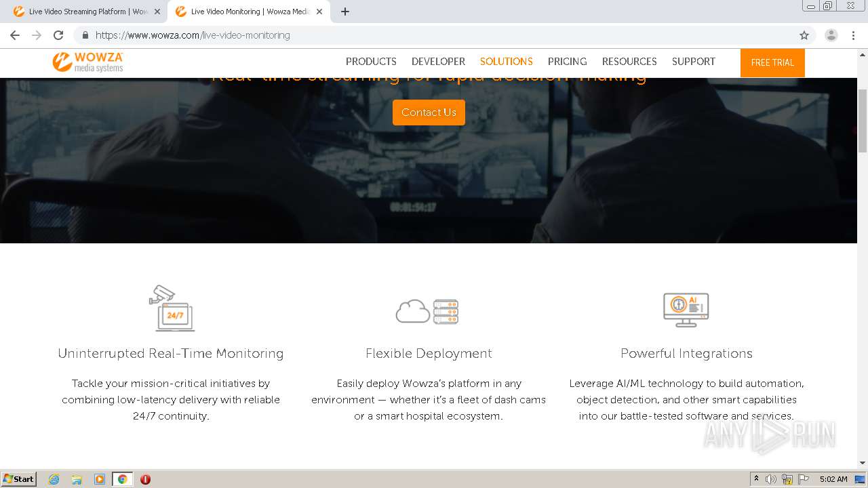Show hidden system tray icons
The image size is (868, 488).
(756, 479)
